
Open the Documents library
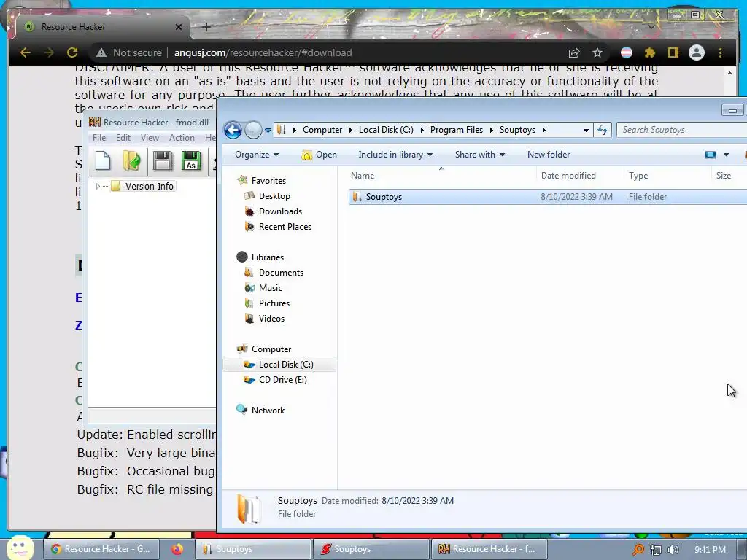pyautogui.click(x=281, y=273)
